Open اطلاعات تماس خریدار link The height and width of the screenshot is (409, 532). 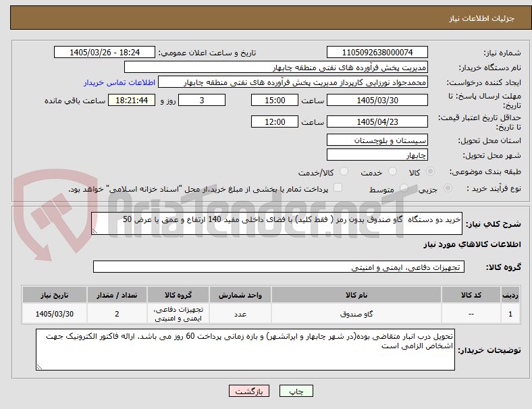coord(119,82)
